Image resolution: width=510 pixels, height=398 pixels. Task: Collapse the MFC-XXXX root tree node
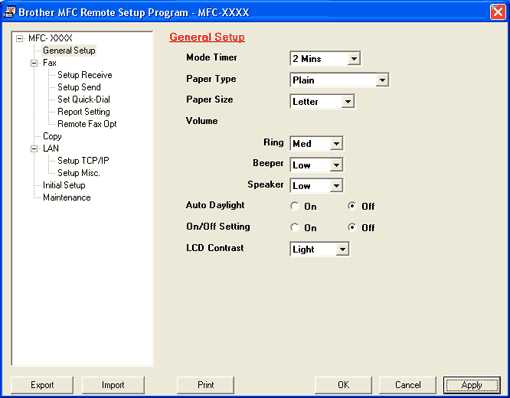click(x=20, y=39)
